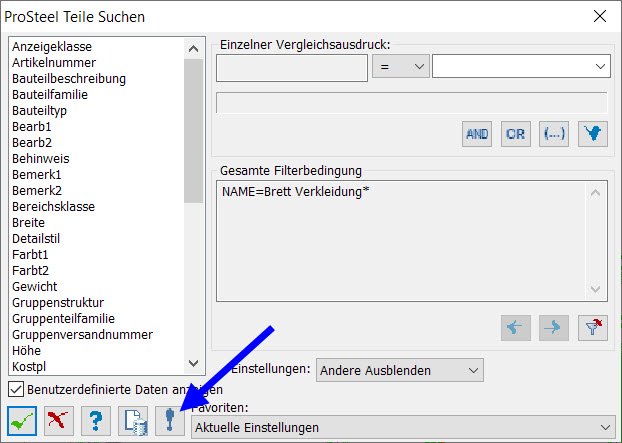Select Farbt1 in the list
Screen dimensions: 622x443
tap(30, 255)
